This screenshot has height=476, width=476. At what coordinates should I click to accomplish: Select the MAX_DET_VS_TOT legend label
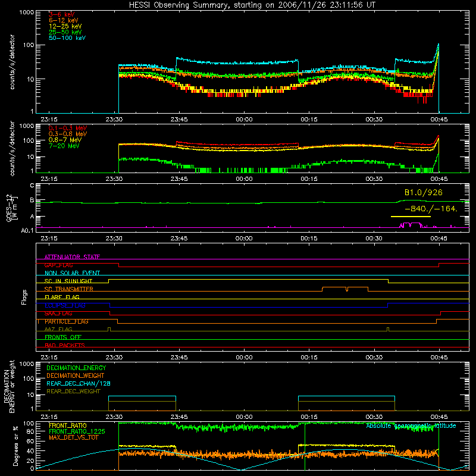(73, 437)
